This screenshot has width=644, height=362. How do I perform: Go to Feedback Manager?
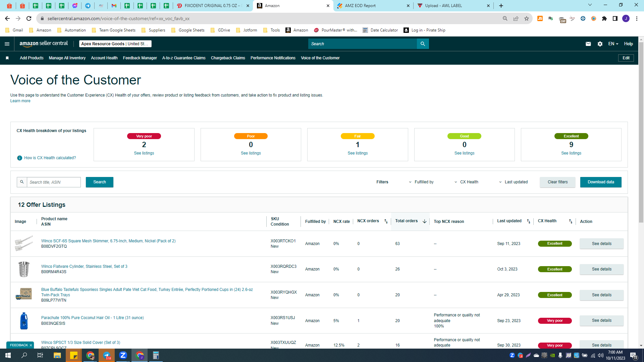point(140,58)
